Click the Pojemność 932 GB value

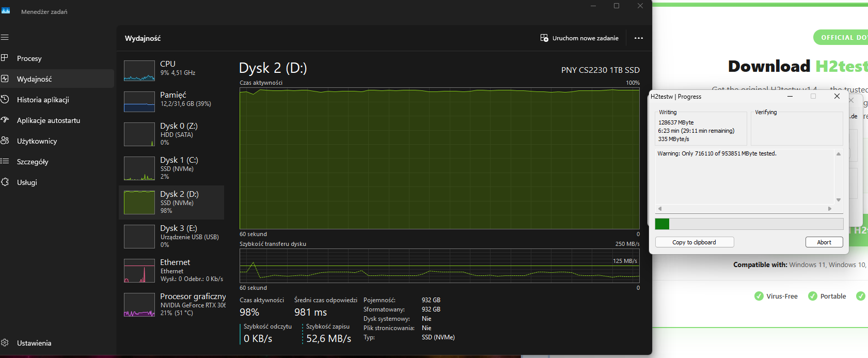pyautogui.click(x=431, y=300)
